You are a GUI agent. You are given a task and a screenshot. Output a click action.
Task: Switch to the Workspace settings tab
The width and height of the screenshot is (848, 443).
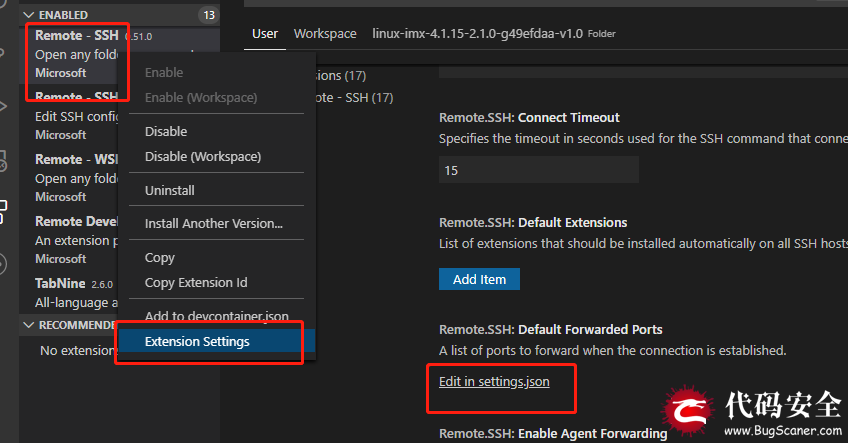point(325,34)
